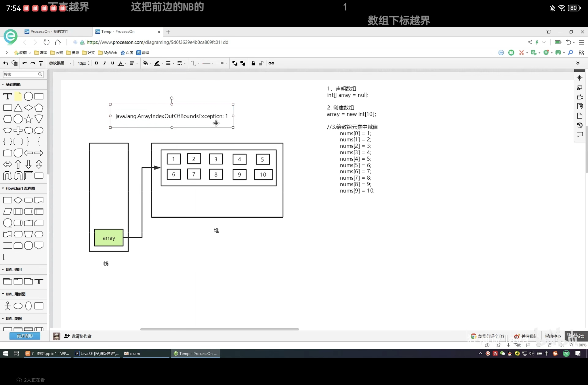Viewport: 588px width, 385px height.
Task: Toggle underline text formatting
Action: pos(113,63)
